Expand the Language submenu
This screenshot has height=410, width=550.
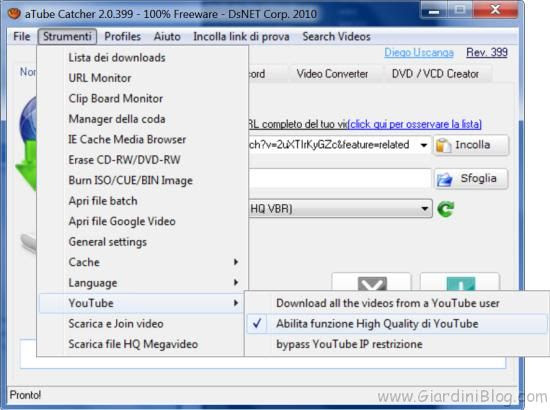pos(141,283)
